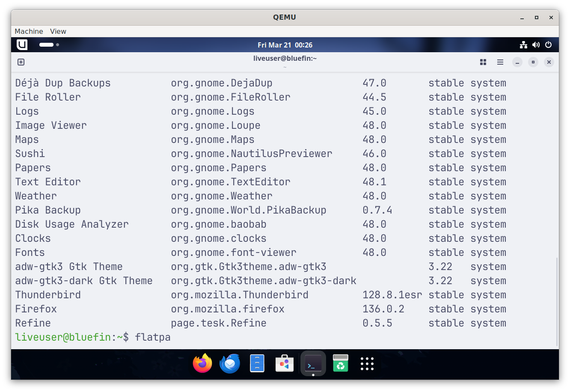
Task: Click the 'org.mozilla.firefox' application ID
Action: [x=228, y=309]
